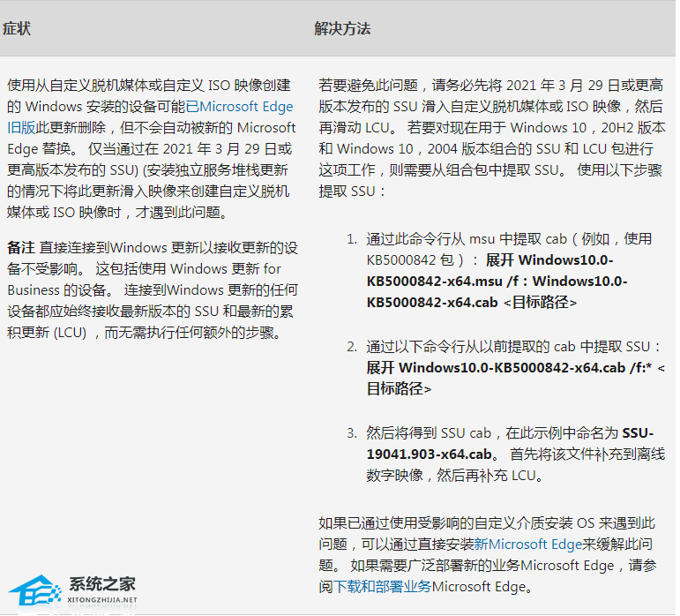Click the step 2 list number
The width and height of the screenshot is (680, 616).
pyautogui.click(x=351, y=346)
